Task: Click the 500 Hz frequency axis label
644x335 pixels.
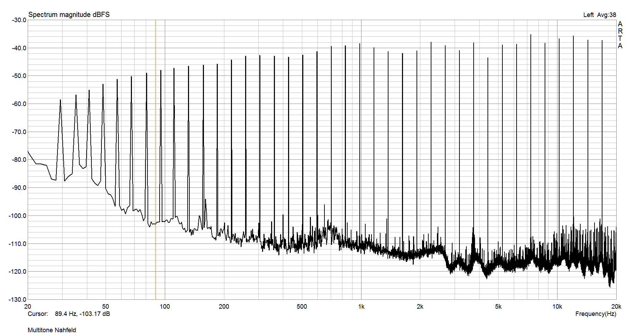Action: tap(302, 307)
